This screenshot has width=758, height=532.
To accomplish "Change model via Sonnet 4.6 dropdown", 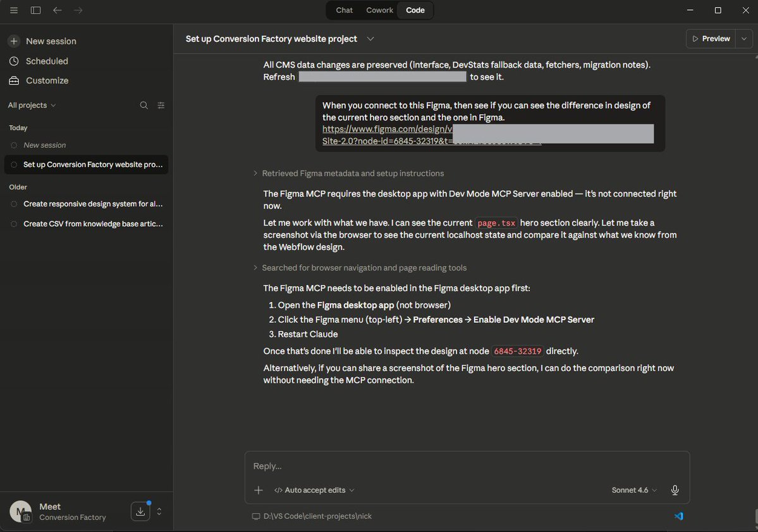I will pos(633,490).
